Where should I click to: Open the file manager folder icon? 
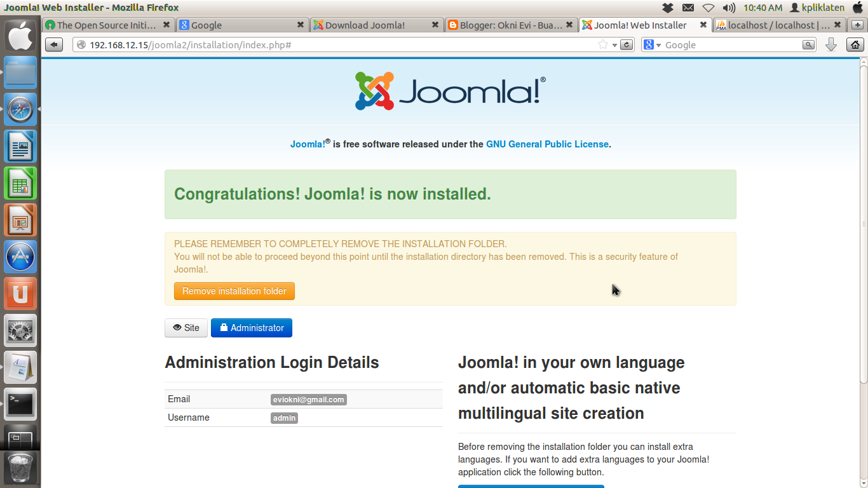pos(21,72)
